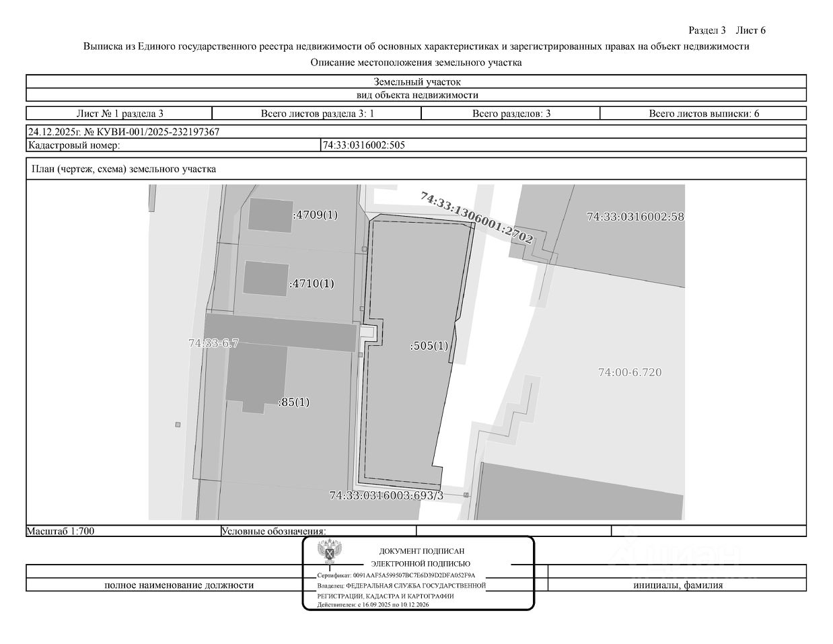
Task: Click 'Масштаб 1:700' scale text
Action: point(61,531)
